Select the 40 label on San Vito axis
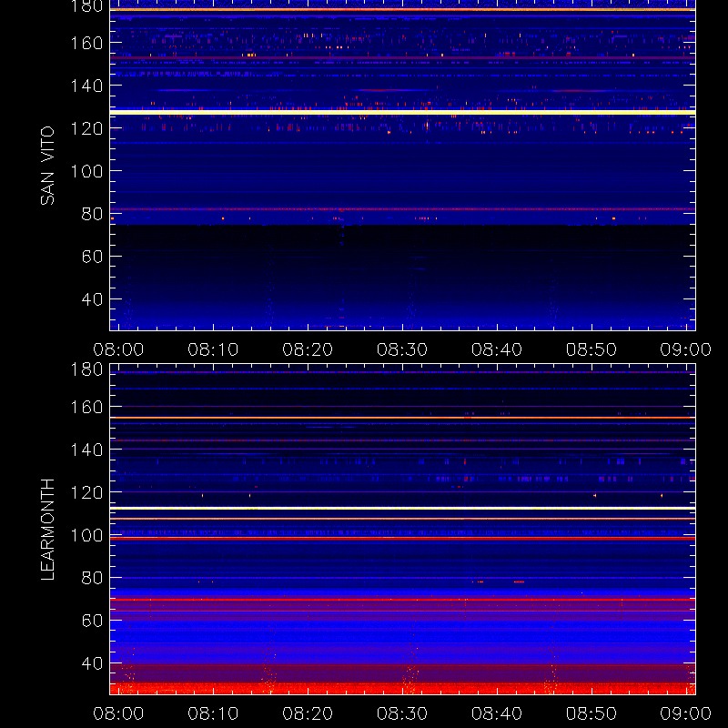This screenshot has height=728, width=728. [x=93, y=299]
